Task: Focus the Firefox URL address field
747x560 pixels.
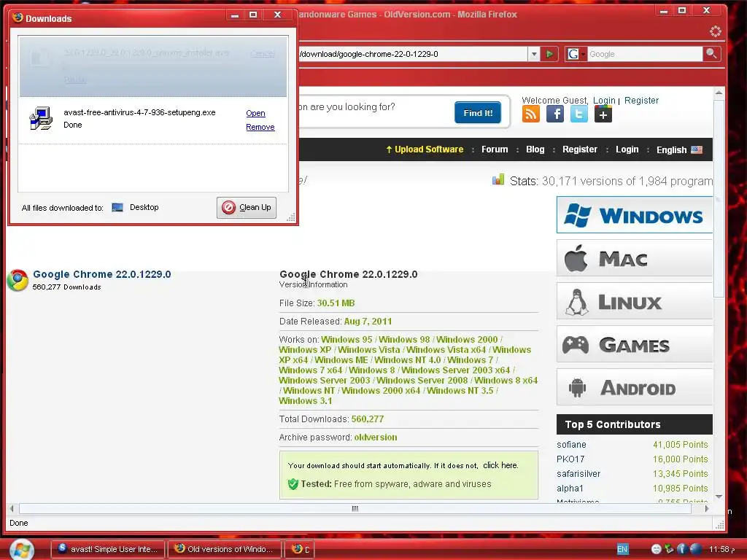Action: (413, 54)
